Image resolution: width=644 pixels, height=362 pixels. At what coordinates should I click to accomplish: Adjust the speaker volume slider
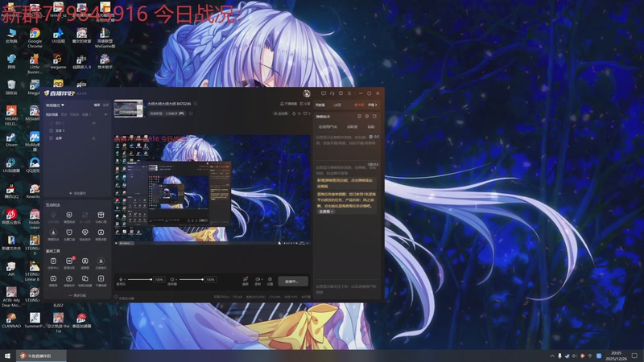click(x=192, y=279)
